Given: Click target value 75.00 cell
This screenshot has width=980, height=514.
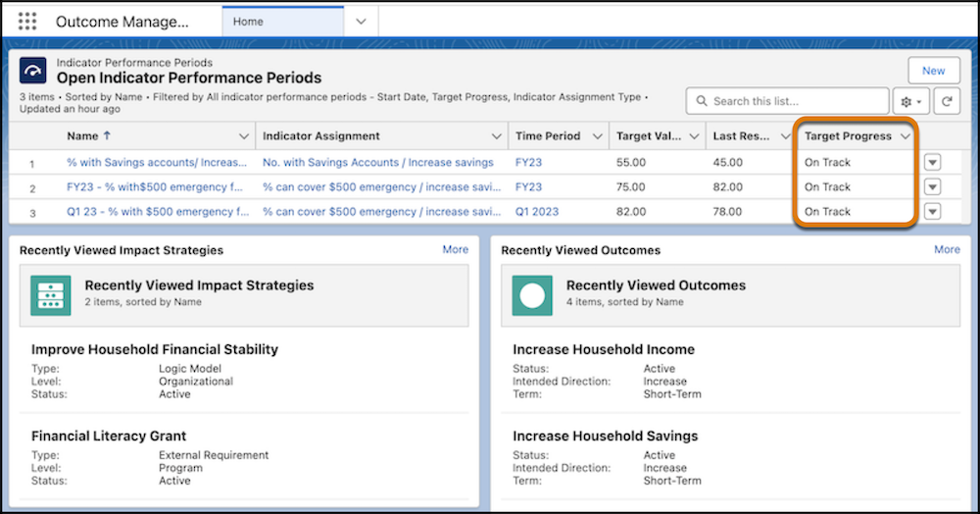Looking at the screenshot, I should pos(631,187).
